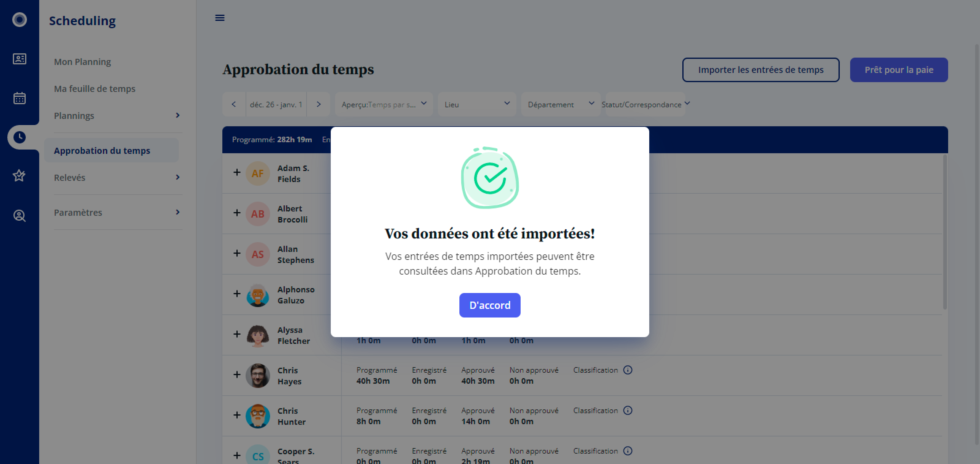Open the Plannings menu item
Image resolution: width=980 pixels, height=464 pixels.
click(x=74, y=116)
